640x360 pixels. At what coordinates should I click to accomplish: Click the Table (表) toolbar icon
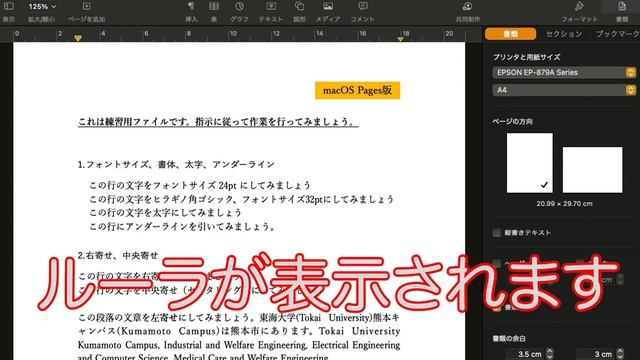tap(214, 6)
